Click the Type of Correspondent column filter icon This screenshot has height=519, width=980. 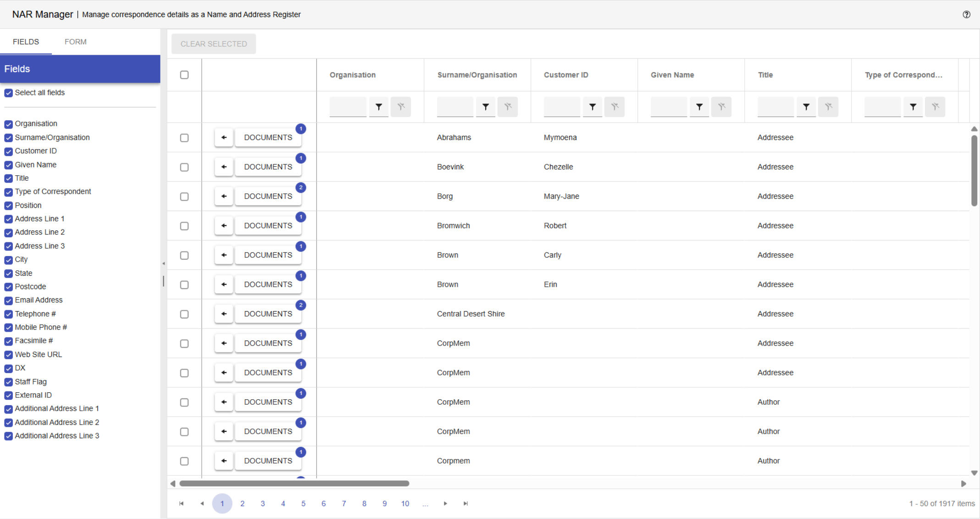click(913, 107)
